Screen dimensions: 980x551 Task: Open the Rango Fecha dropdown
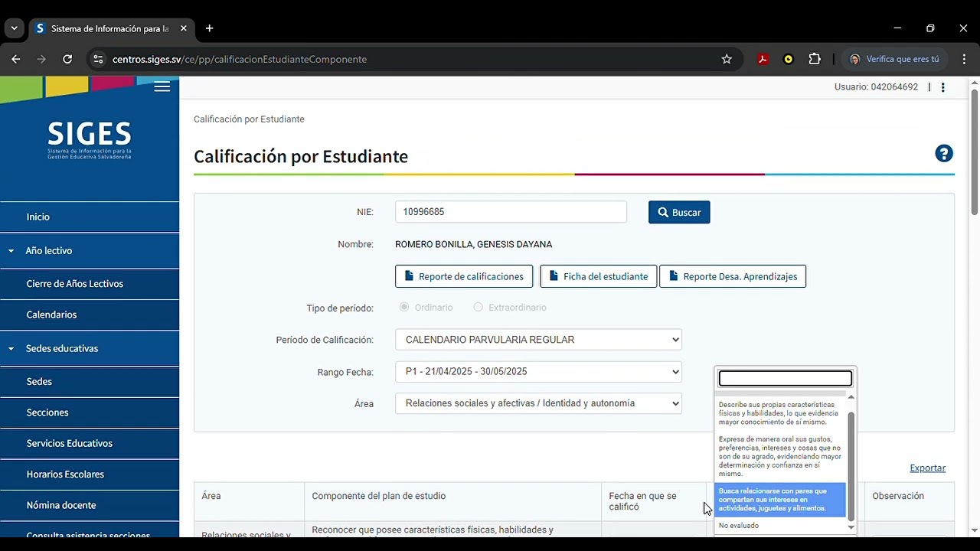pyautogui.click(x=538, y=371)
